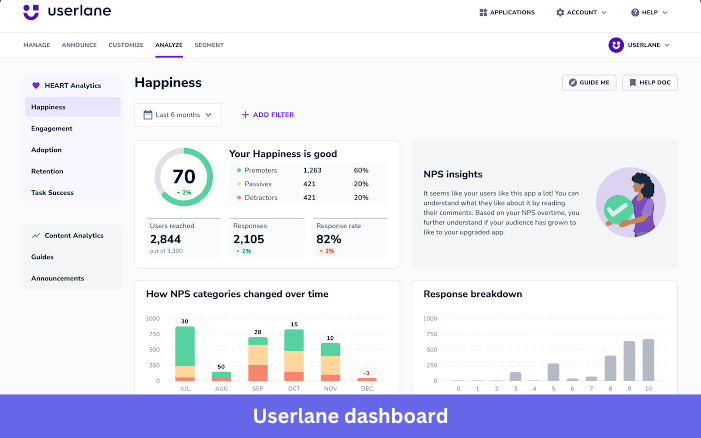Click the score 10 bar in Response breakdown
The image size is (701, 438).
[x=648, y=360]
